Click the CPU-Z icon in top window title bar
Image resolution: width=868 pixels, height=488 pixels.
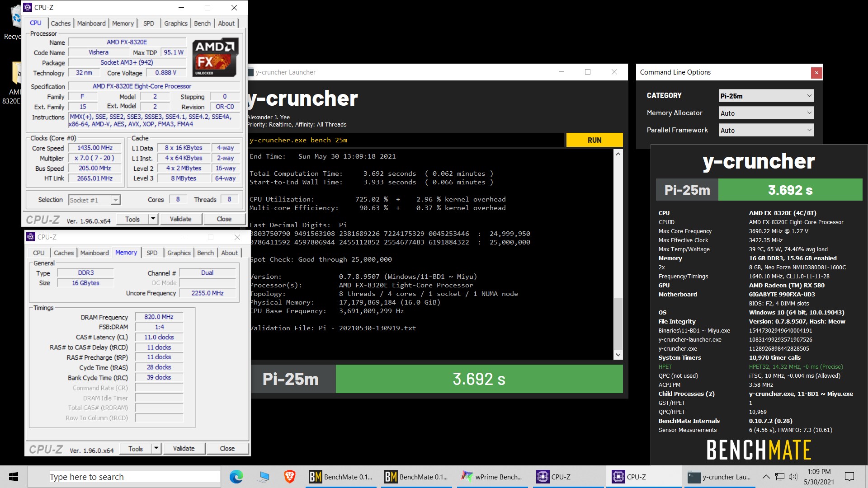pos(28,7)
